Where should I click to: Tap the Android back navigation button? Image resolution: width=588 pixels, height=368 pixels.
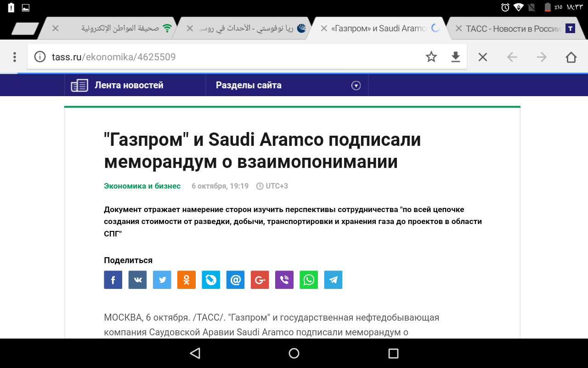195,353
